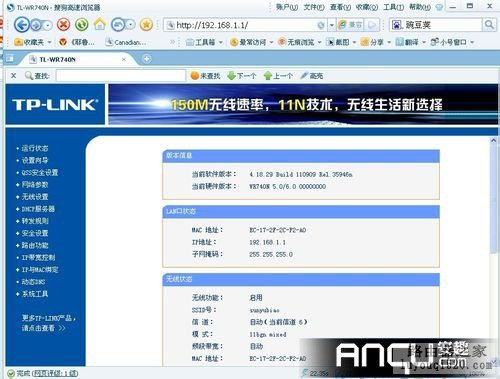Open the browser home page icon
Image resolution: width=500 pixels, height=379 pixels.
pyautogui.click(x=99, y=24)
